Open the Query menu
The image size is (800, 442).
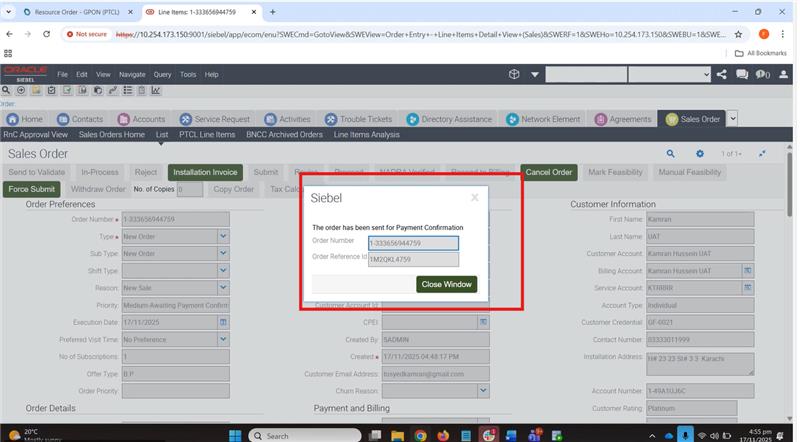tap(162, 75)
